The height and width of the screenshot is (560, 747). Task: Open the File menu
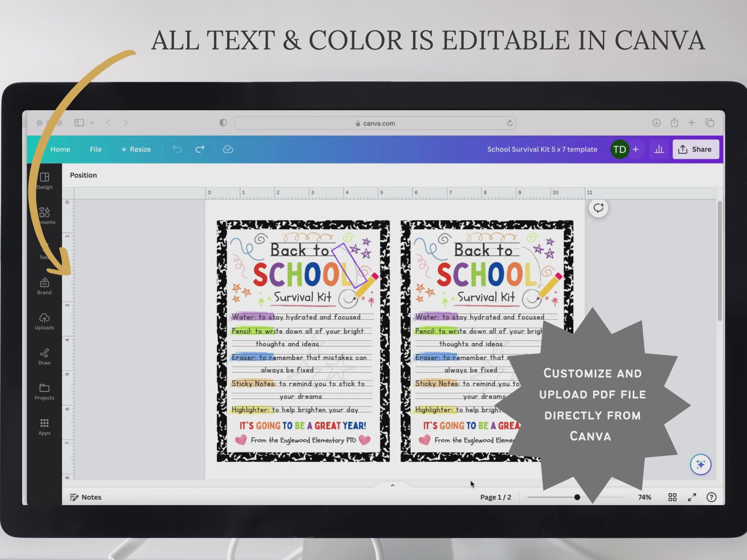tap(96, 149)
